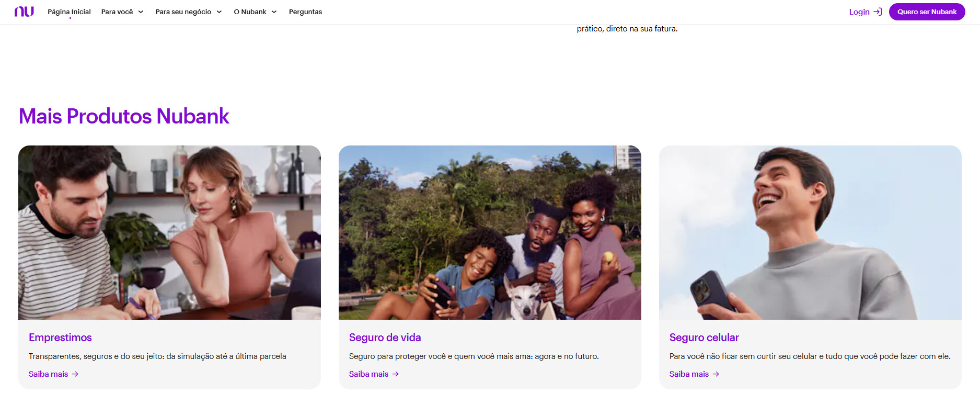This screenshot has height=393, width=980.
Task: Click the Emprestimos couple photo thumbnail
Action: (x=169, y=232)
